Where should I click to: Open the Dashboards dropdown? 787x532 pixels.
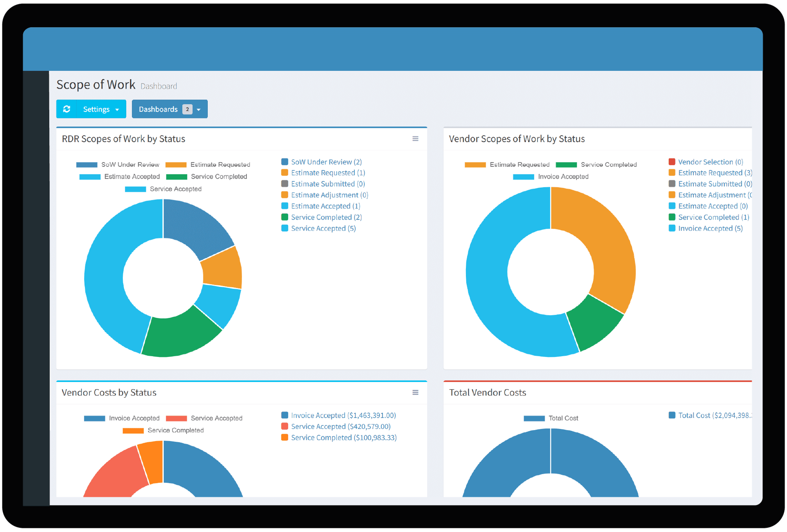[x=170, y=109]
